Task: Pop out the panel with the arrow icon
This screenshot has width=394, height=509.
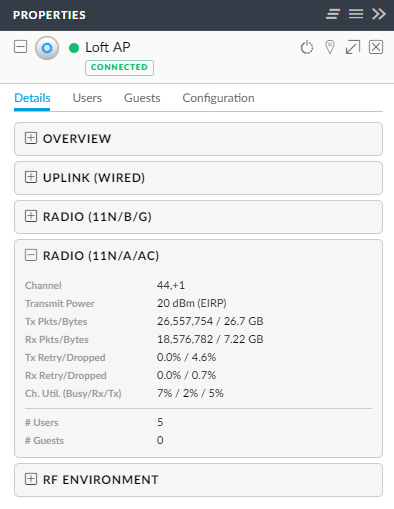Action: point(353,47)
